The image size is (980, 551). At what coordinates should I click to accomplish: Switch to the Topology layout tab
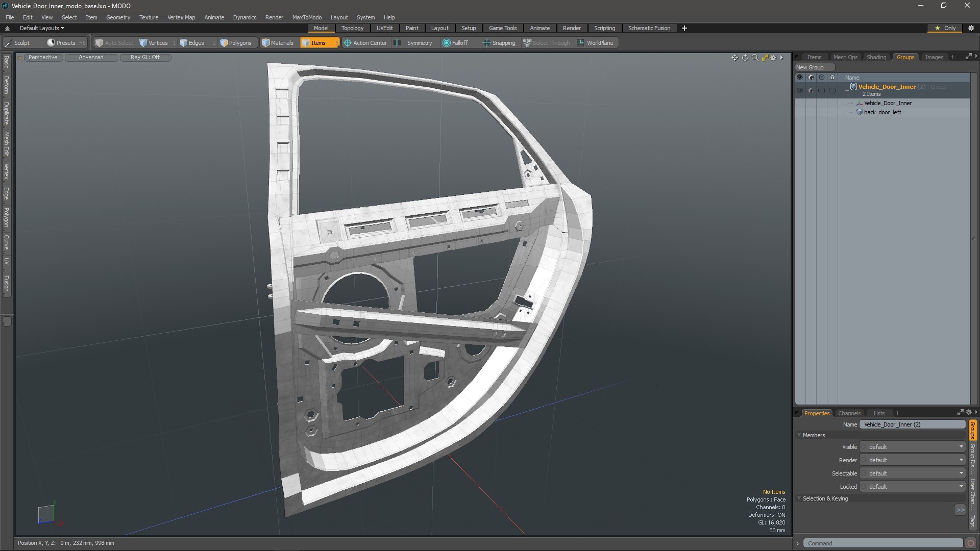[352, 28]
